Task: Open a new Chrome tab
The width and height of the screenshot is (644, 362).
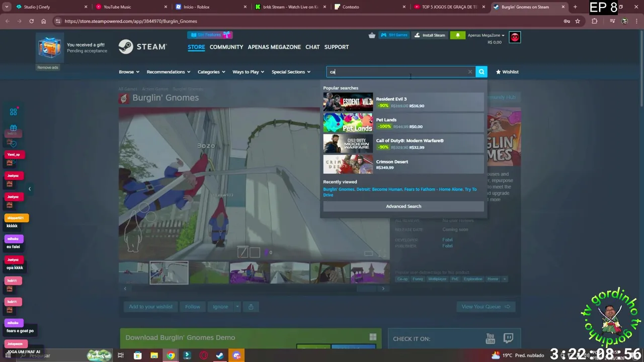Action: coord(575,7)
